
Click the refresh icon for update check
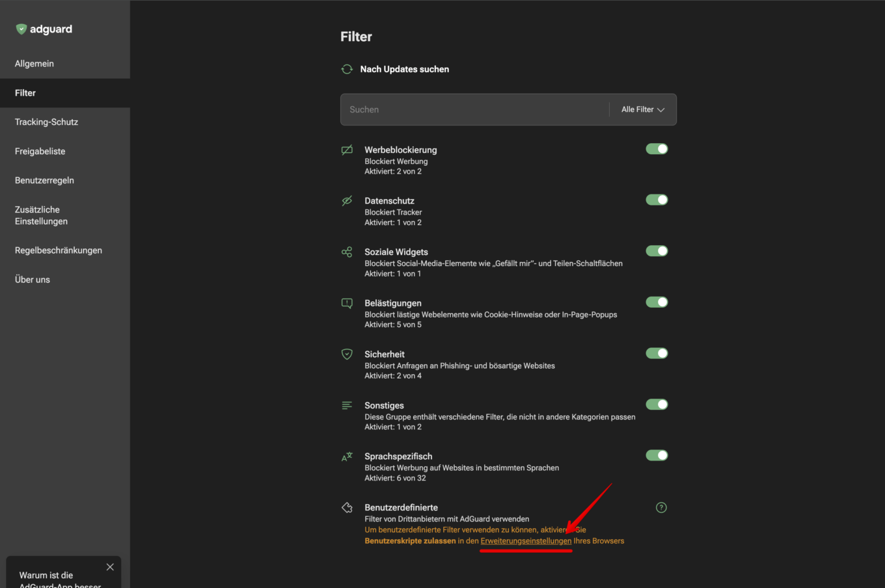347,69
